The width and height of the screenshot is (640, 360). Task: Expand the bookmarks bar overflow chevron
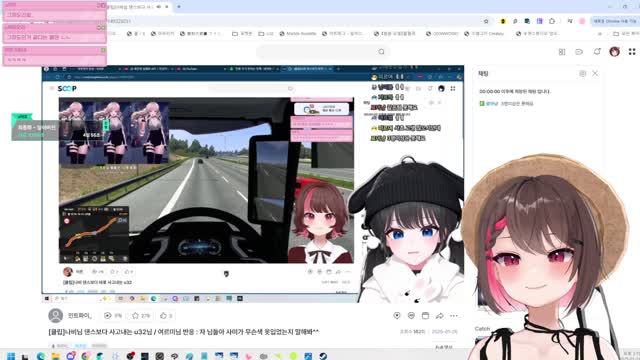(x=600, y=33)
